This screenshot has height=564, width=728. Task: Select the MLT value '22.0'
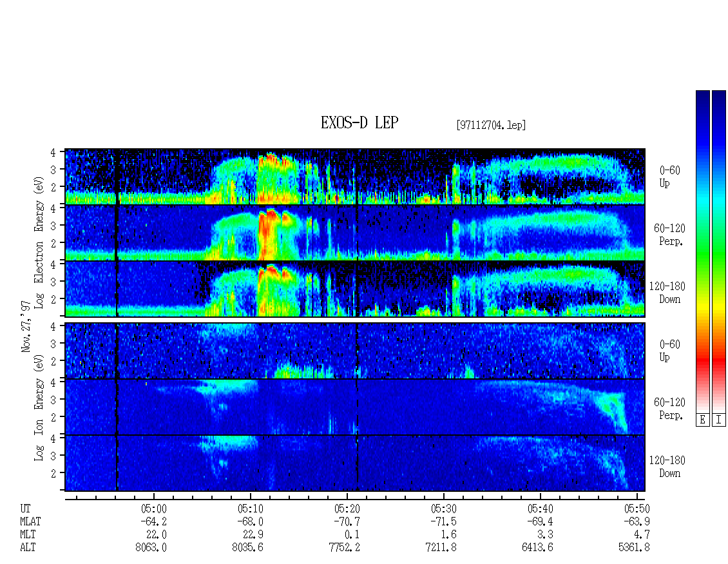coord(157,534)
